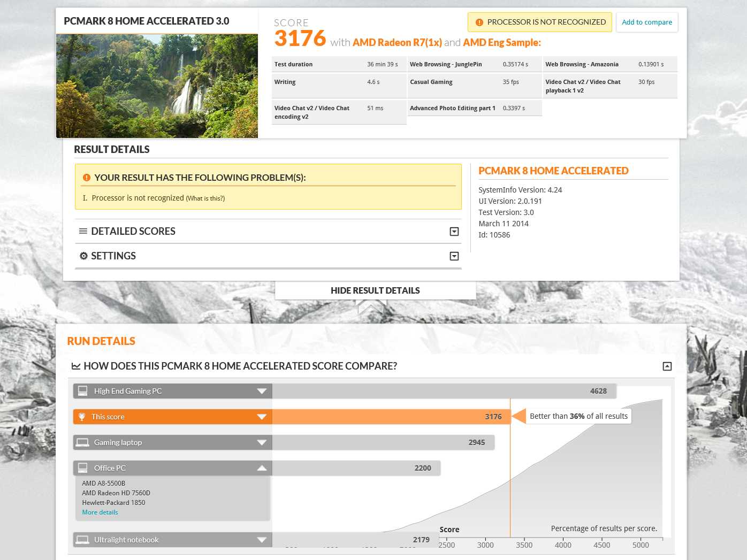Viewport: 747px width, 560px height.
Task: Click the warning icon in processor not recognized badge
Action: pos(479,22)
